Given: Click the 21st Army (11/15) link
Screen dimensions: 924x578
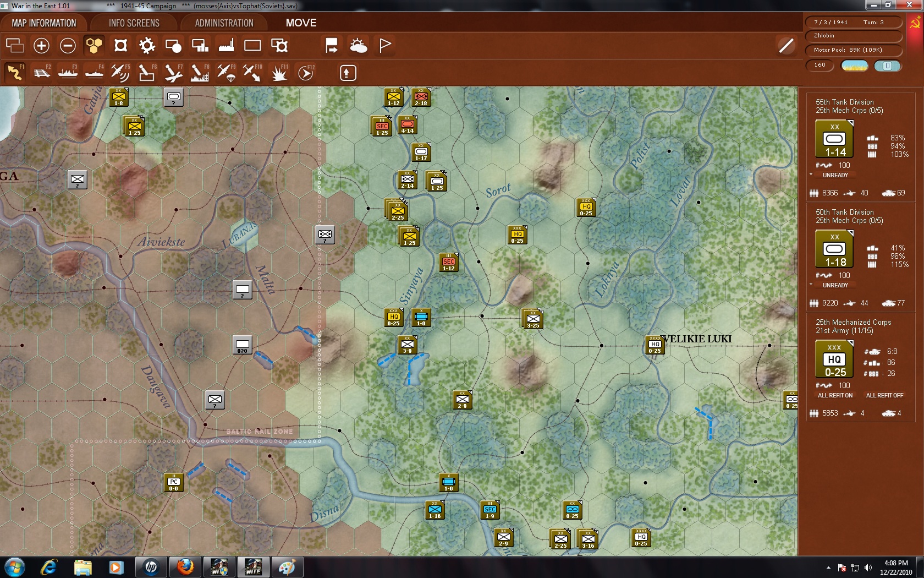Looking at the screenshot, I should 844,331.
